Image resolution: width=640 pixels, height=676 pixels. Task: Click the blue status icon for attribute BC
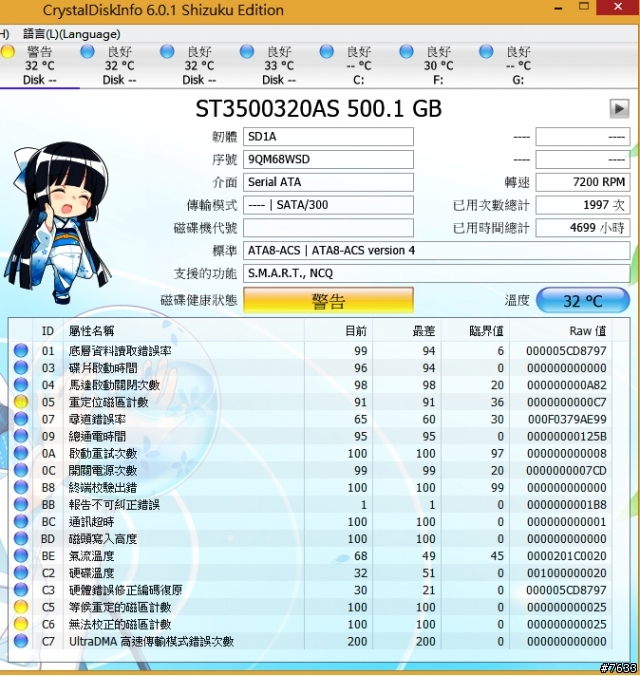pyautogui.click(x=21, y=521)
